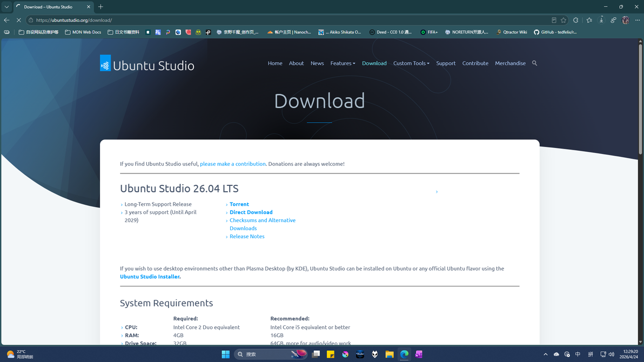The image size is (644, 362).
Task: Open the site search magnifier icon
Action: point(534,63)
